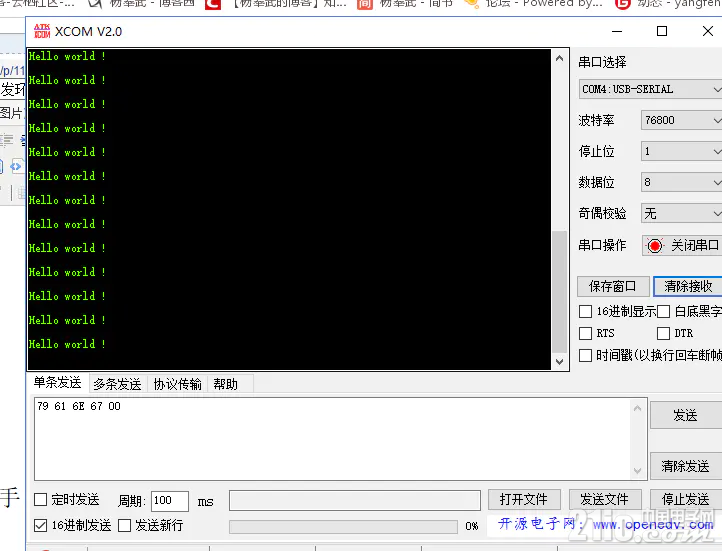
Task: Click the 停止发送 stop send button
Action: coord(686,499)
